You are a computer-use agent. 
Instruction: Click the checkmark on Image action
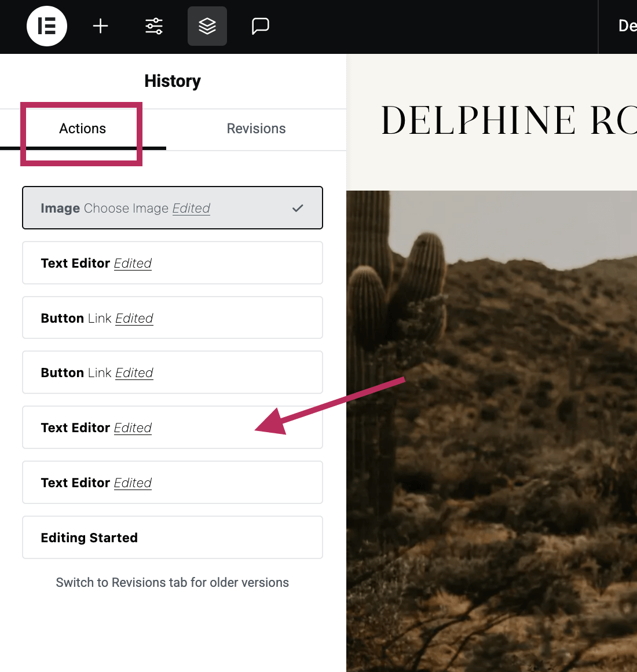[x=298, y=208]
